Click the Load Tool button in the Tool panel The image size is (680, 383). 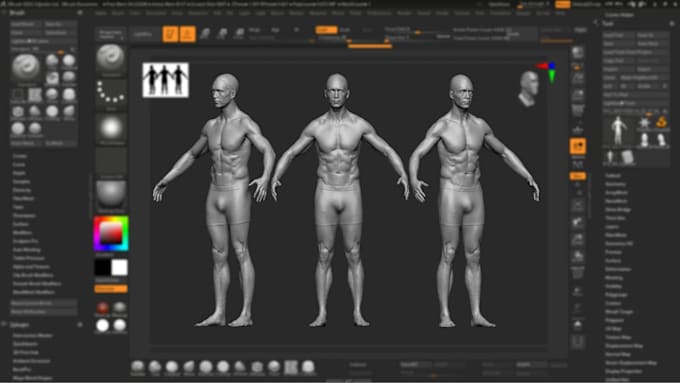618,35
